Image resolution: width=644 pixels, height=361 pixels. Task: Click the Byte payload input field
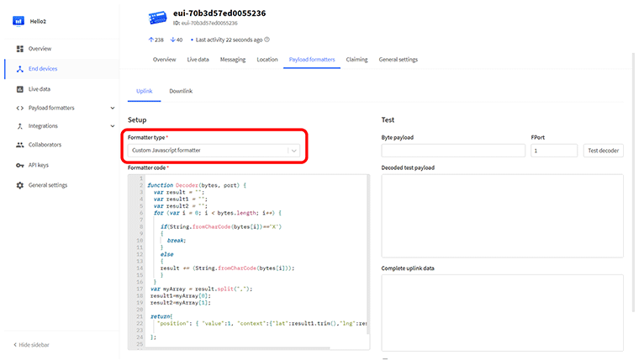[452, 151]
